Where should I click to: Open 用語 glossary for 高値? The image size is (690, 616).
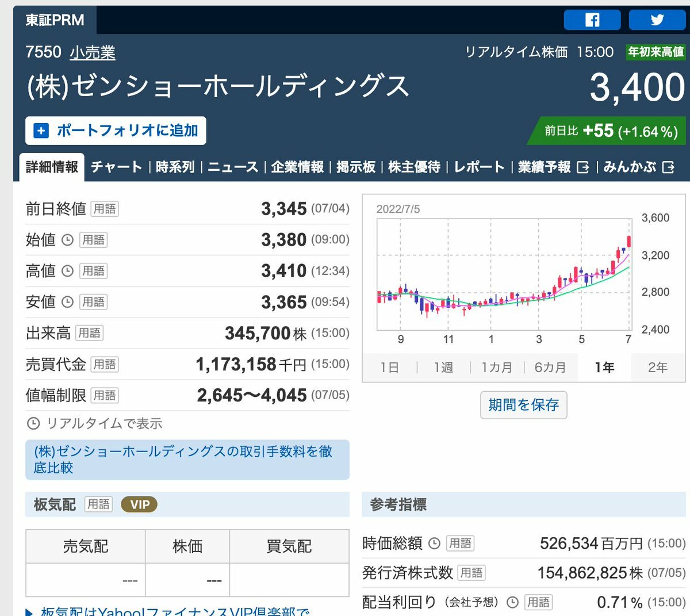93,271
